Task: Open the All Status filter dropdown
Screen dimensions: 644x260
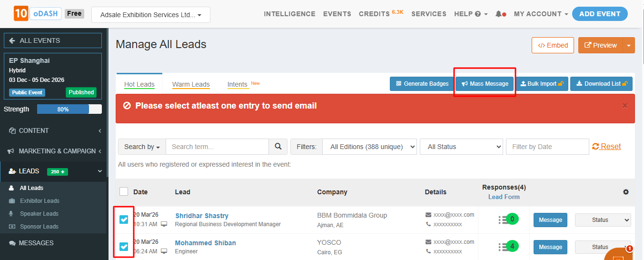Action: (461, 147)
